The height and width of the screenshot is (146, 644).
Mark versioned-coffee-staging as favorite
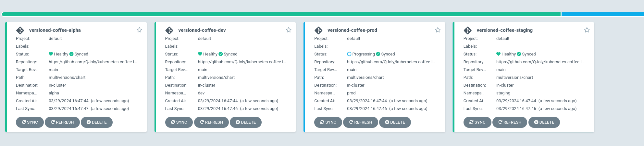click(587, 30)
